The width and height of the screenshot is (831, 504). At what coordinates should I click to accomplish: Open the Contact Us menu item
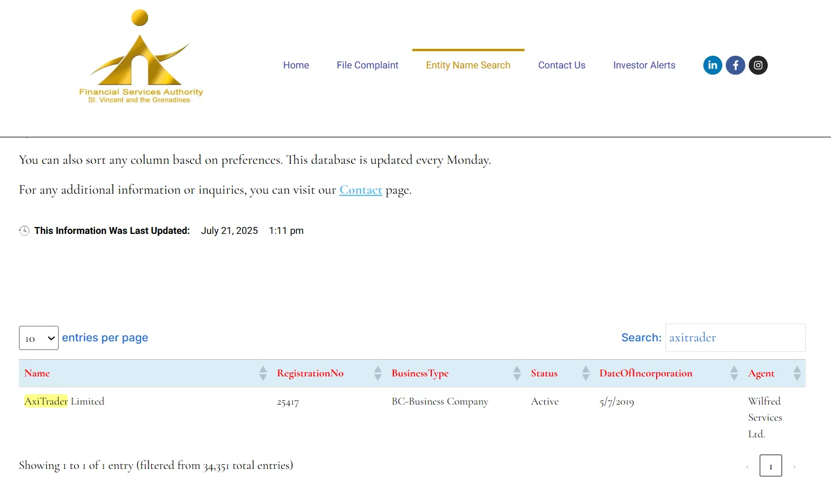tap(562, 66)
